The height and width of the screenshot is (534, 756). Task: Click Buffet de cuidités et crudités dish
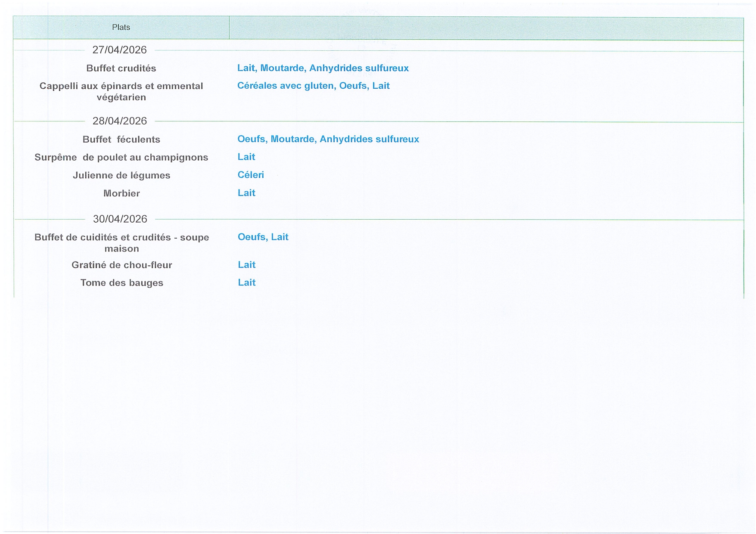pyautogui.click(x=121, y=243)
